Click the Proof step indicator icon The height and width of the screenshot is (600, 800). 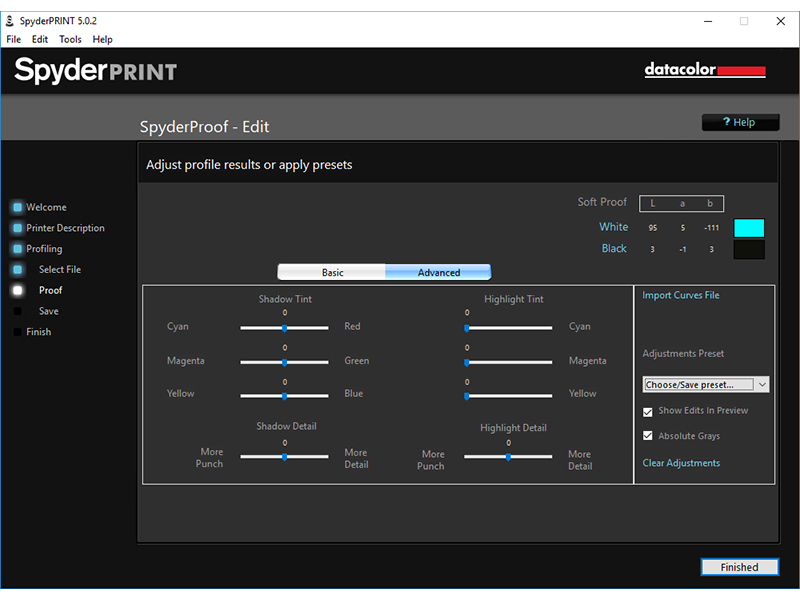coord(18,291)
